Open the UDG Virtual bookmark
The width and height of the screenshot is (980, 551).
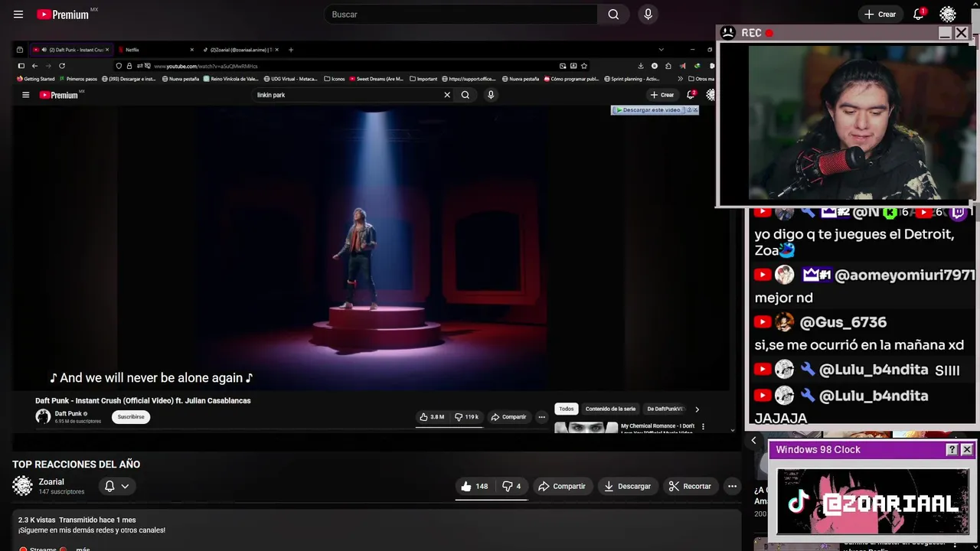coord(290,79)
